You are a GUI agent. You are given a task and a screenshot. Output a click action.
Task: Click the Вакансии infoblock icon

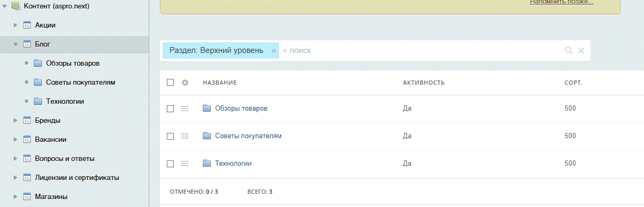27,139
